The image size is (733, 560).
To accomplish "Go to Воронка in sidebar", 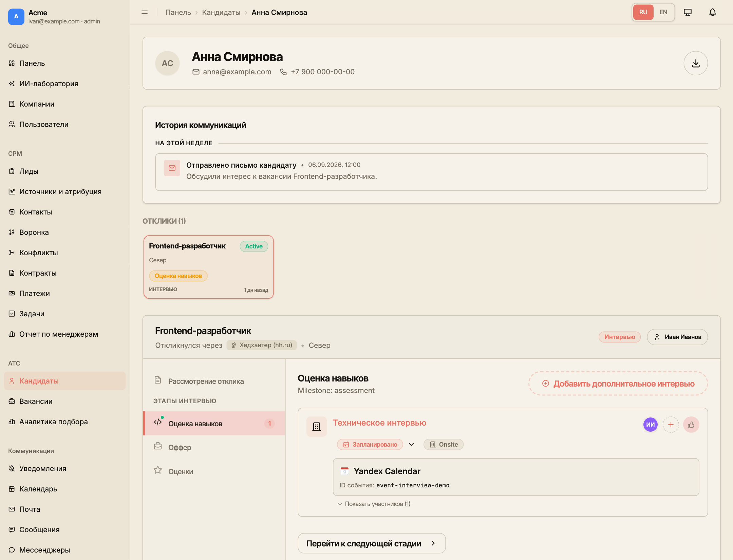I will (65, 232).
